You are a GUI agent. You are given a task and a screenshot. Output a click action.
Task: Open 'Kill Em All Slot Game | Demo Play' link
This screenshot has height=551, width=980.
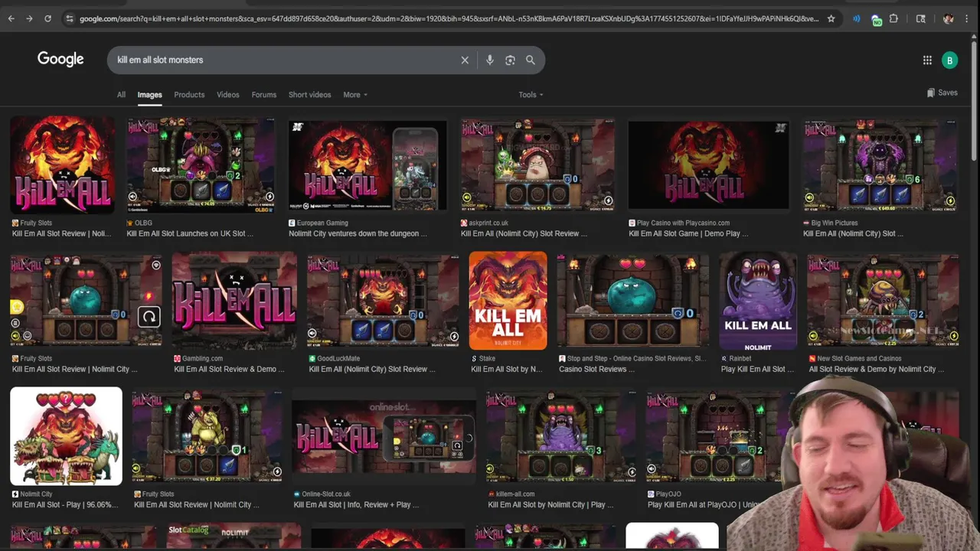click(688, 233)
